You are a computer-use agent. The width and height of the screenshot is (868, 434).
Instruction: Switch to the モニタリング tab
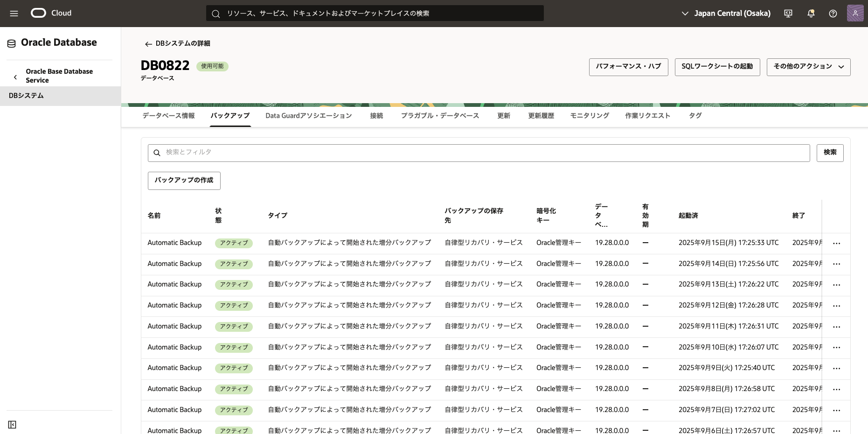click(x=590, y=116)
